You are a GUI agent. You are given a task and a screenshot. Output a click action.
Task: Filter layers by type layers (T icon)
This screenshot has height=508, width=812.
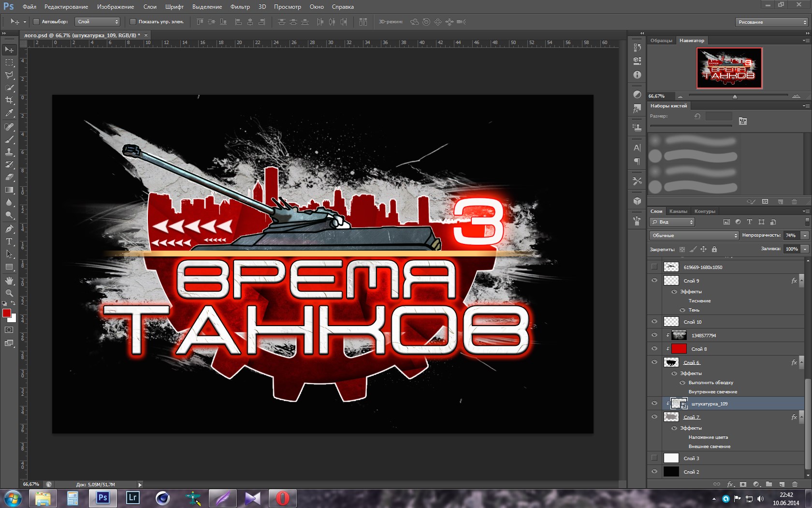tap(750, 222)
